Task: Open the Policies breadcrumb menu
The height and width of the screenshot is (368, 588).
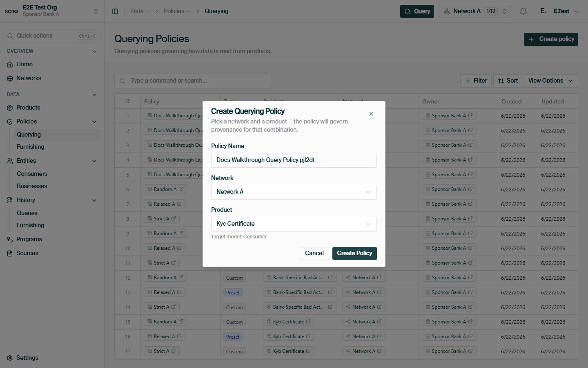Action: pos(177,11)
